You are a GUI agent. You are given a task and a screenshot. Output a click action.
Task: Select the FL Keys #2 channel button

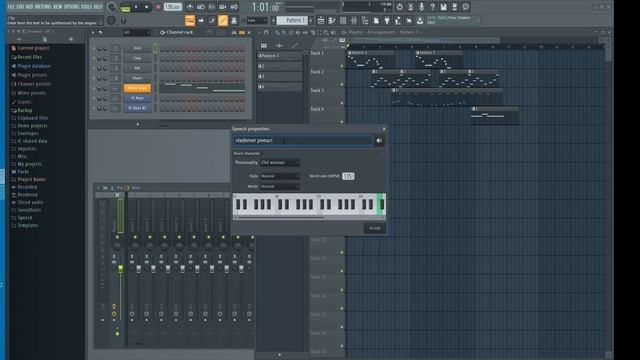pos(137,108)
